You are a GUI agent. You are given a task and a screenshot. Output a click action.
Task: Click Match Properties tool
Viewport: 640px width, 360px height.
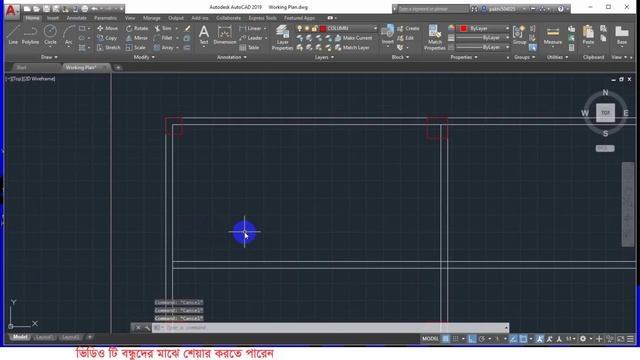pyautogui.click(x=434, y=37)
